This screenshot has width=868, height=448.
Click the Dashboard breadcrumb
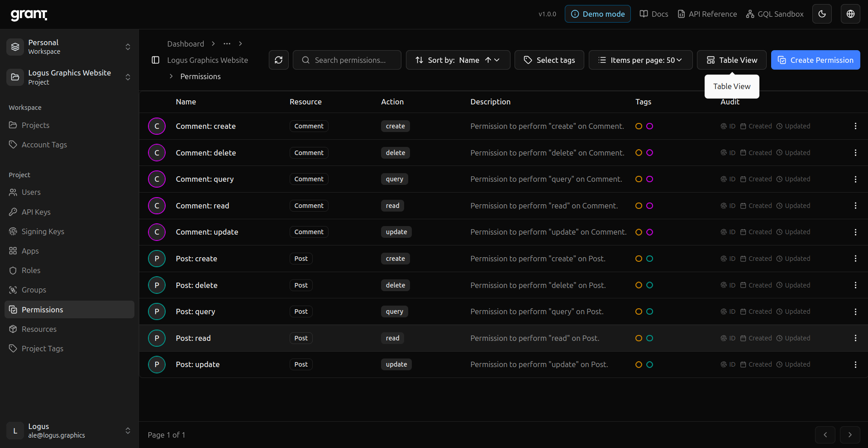coord(186,44)
